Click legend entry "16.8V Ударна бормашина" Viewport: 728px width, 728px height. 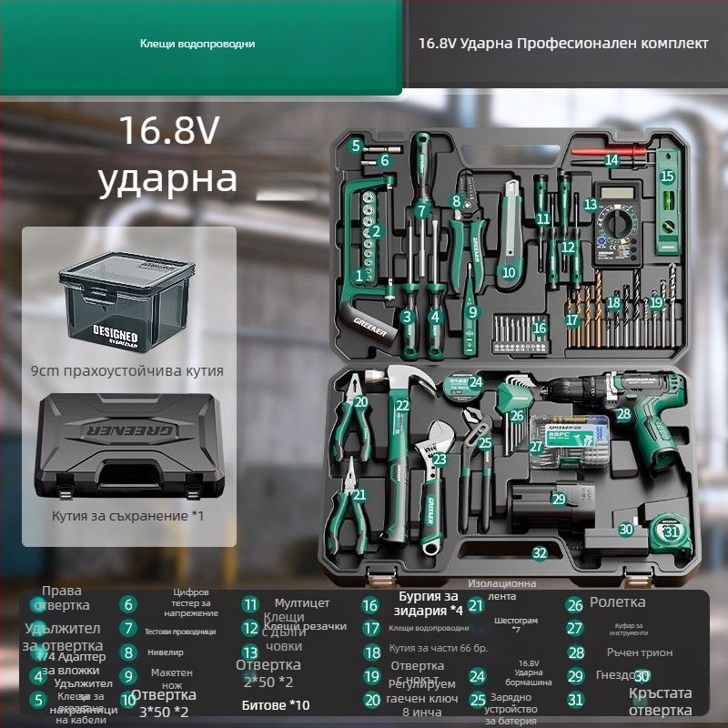pos(529,672)
